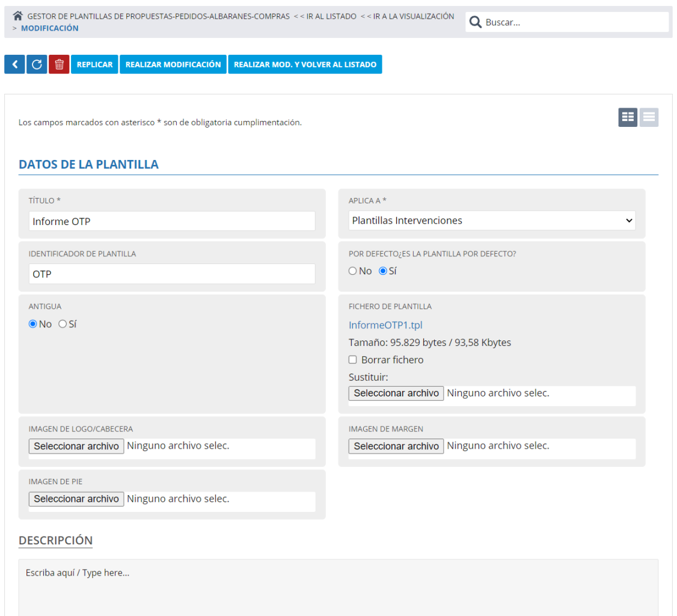This screenshot has height=616, width=677.
Task: Select 'No' for Por Defecto option
Action: [353, 271]
